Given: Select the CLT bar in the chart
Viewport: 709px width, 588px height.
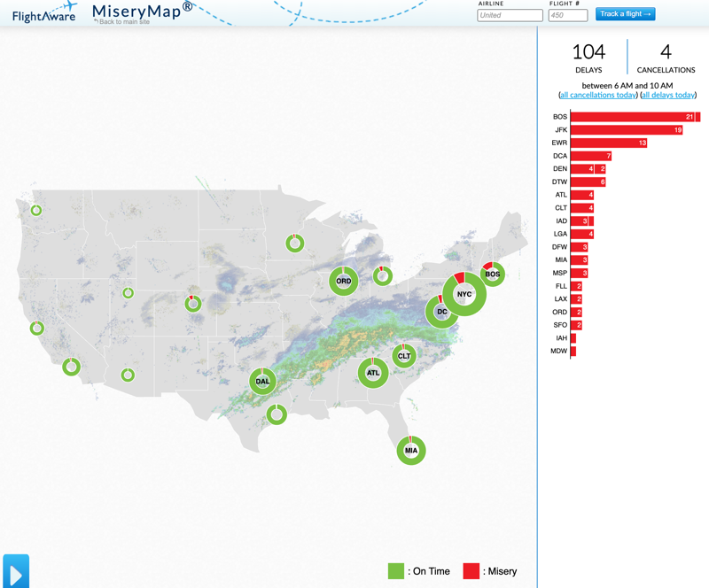Looking at the screenshot, I should (582, 208).
